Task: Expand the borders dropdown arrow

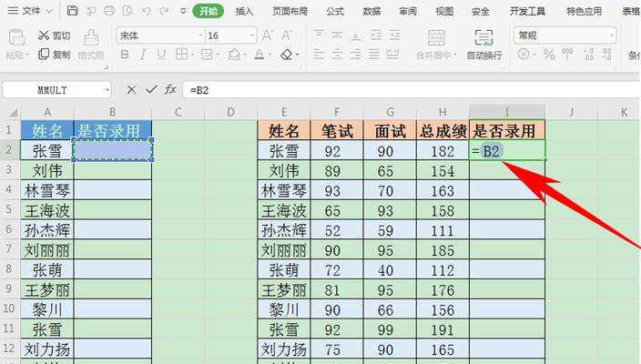Action: click(x=192, y=55)
